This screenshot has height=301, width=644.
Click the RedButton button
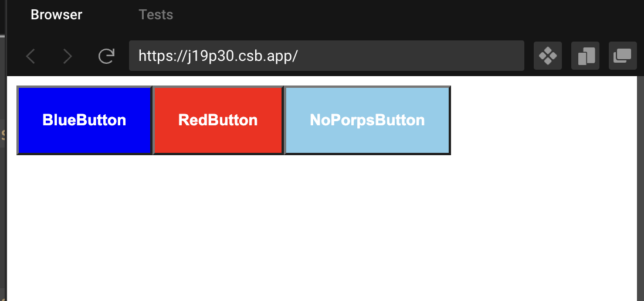pyautogui.click(x=218, y=120)
